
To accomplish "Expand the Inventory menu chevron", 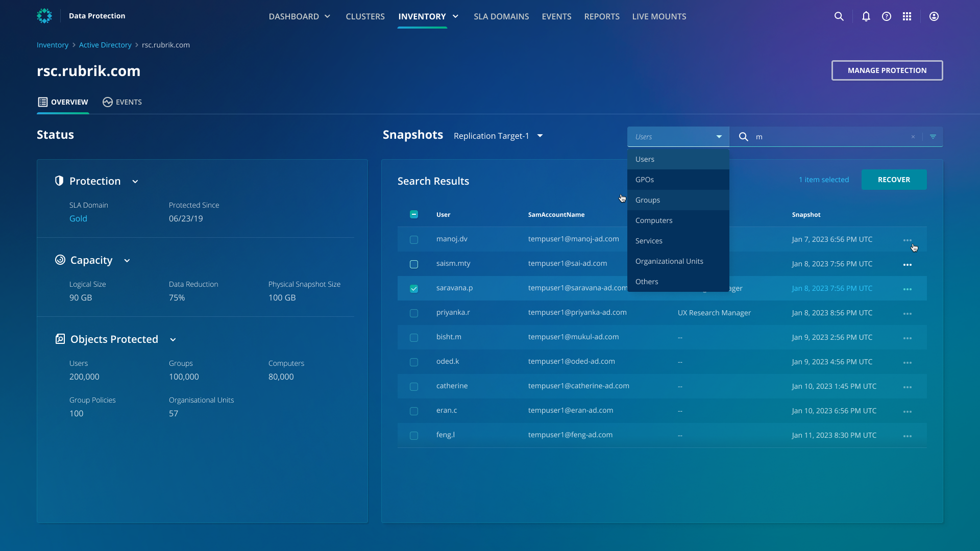I will [x=456, y=16].
